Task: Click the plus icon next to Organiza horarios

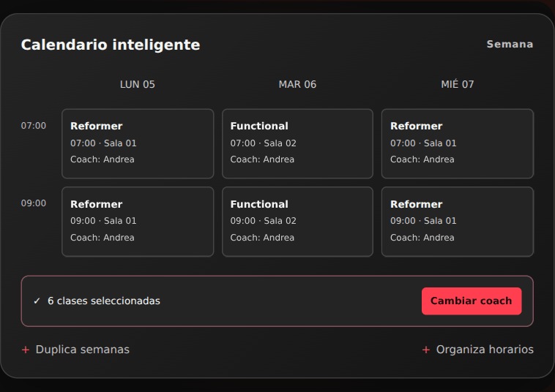Action: 426,350
